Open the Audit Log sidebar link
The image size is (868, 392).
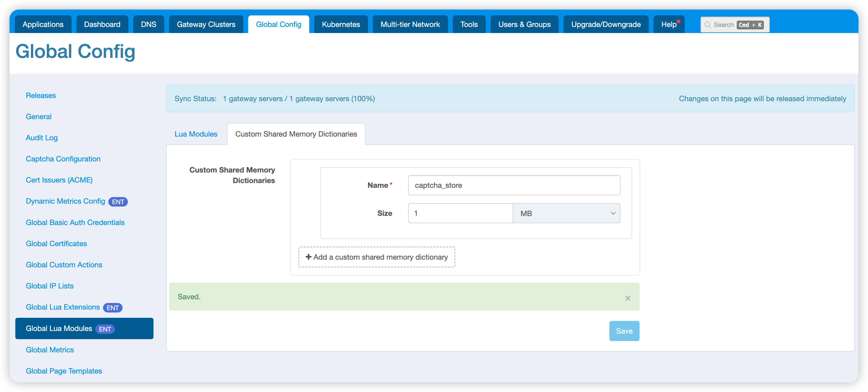(42, 138)
